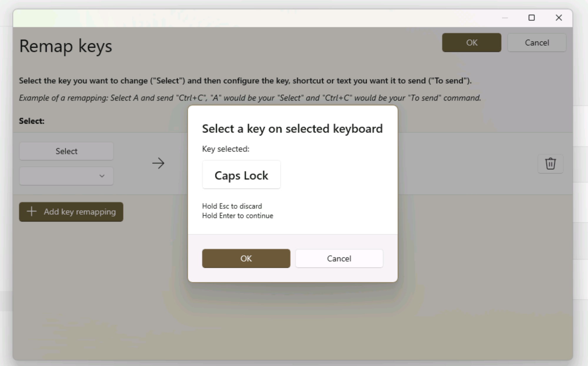Click the 'Select a key on selected keyboard' title
The width and height of the screenshot is (588, 366).
[292, 129]
